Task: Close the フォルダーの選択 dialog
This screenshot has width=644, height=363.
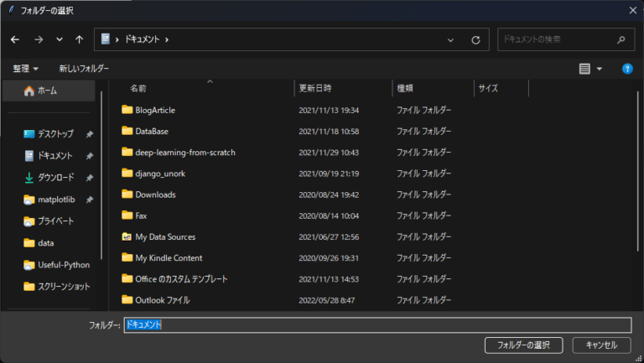Action: pos(633,10)
